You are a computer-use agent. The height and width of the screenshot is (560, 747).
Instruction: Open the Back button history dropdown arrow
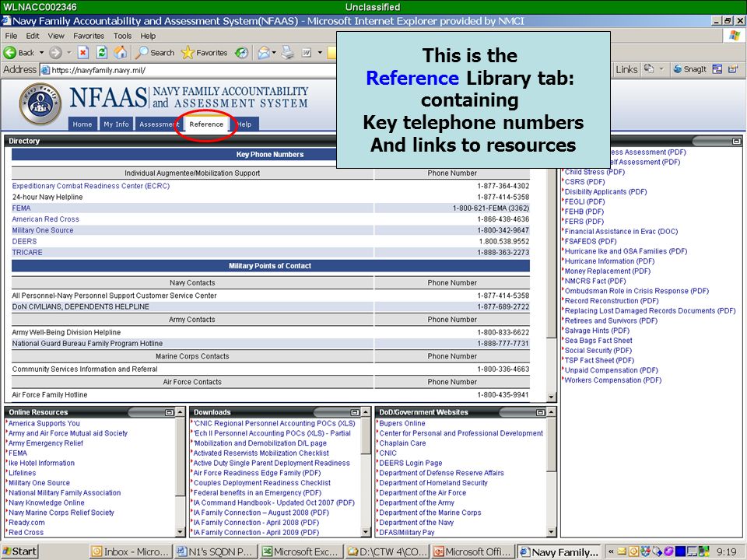point(41,53)
